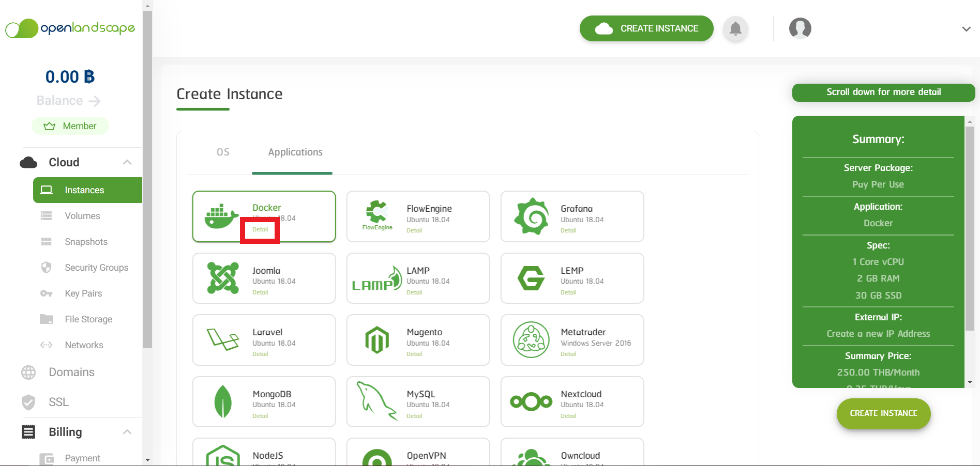
Task: Collapse the Cloud menu section
Action: pos(127,162)
